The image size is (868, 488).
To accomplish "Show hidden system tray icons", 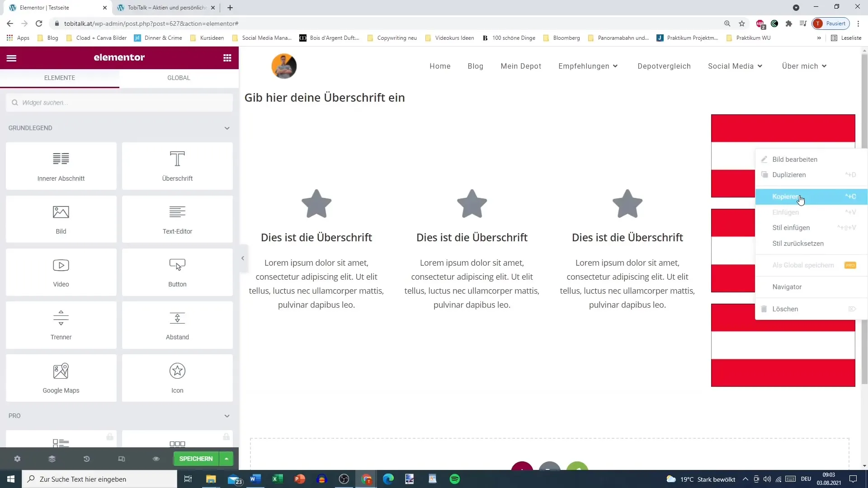I will tap(745, 479).
